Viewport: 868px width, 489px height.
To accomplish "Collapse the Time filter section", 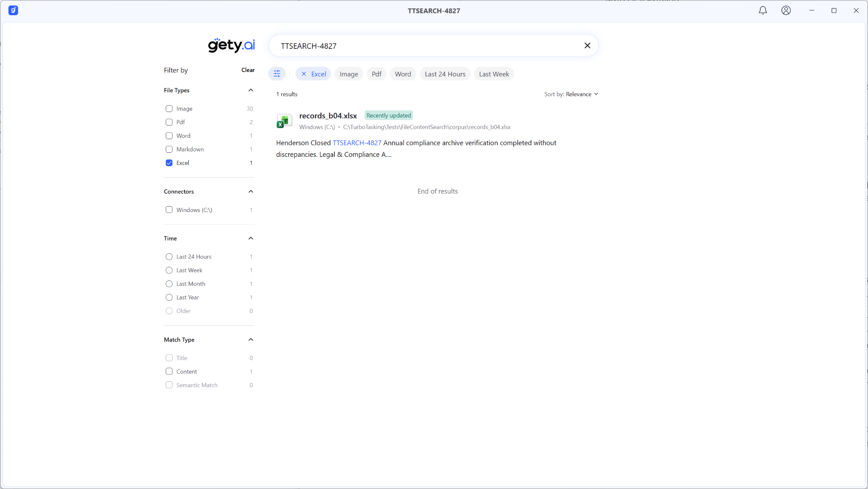I will [x=251, y=238].
